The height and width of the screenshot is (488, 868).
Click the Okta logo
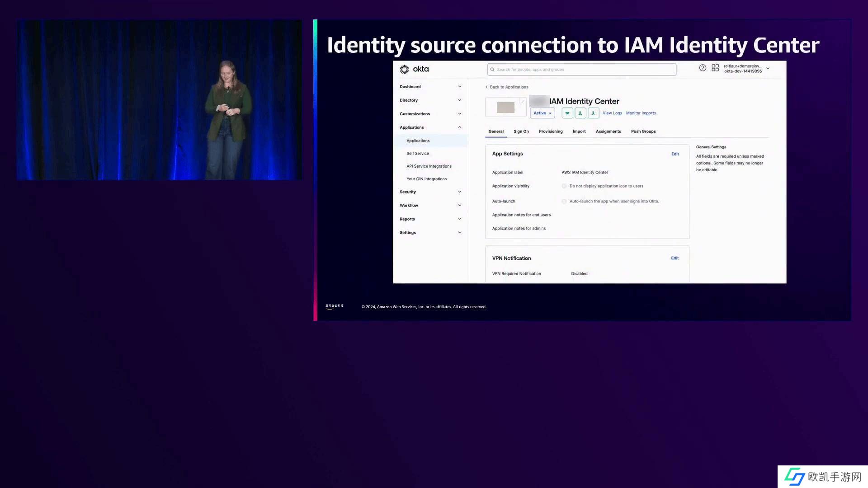point(414,69)
